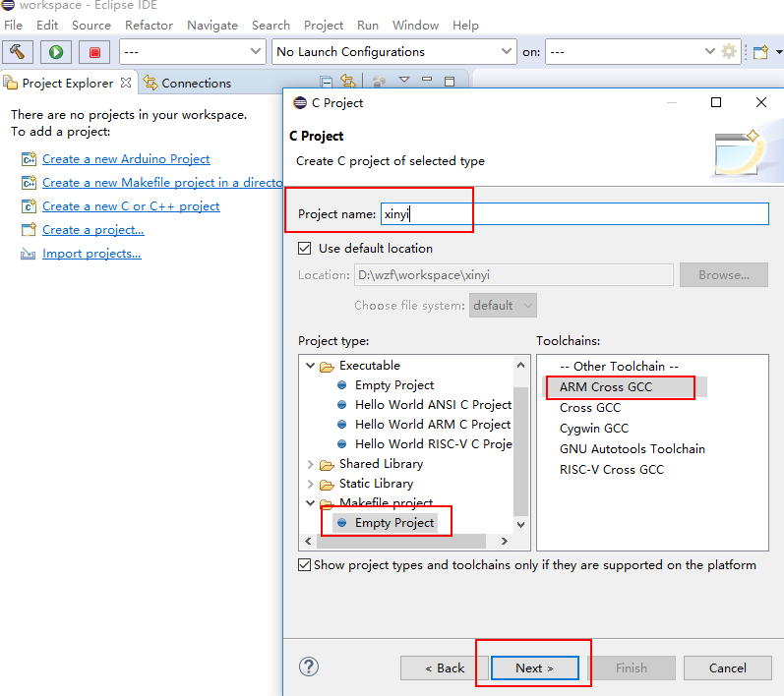Open the Navigate menu
Viewport: 784px width, 696px height.
[x=212, y=25]
